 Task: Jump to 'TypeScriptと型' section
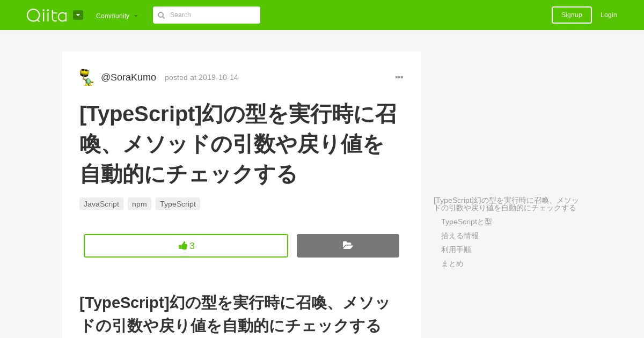[466, 222]
